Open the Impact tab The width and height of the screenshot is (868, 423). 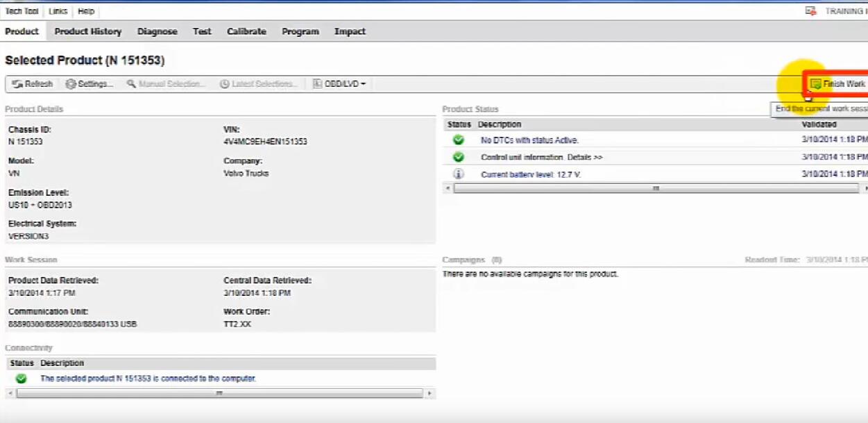coord(350,31)
